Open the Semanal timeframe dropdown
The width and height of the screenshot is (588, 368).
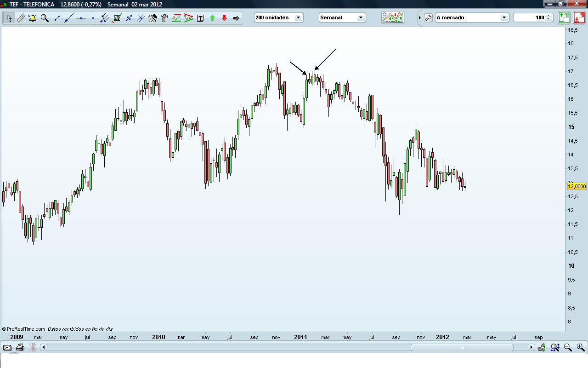[x=342, y=17]
